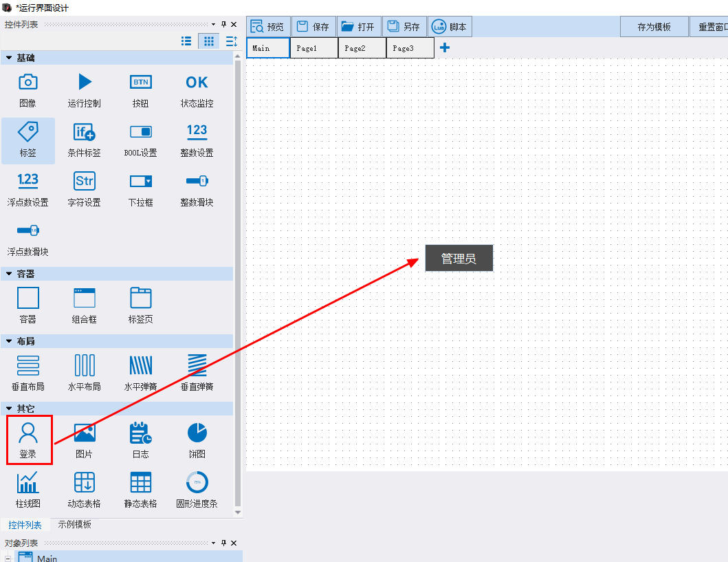Select the 日志 log control icon
The image size is (728, 562).
point(141,433)
